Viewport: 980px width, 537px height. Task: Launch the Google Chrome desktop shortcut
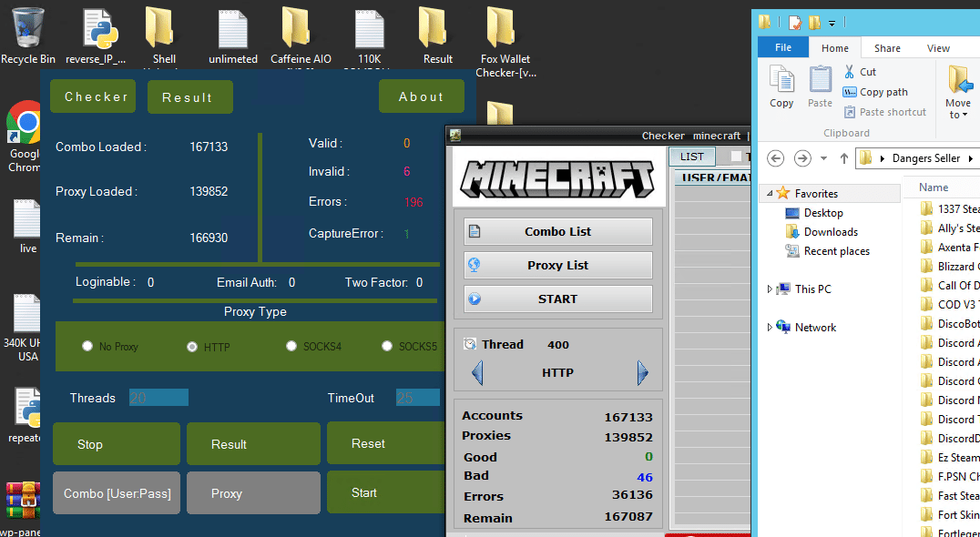[26, 127]
